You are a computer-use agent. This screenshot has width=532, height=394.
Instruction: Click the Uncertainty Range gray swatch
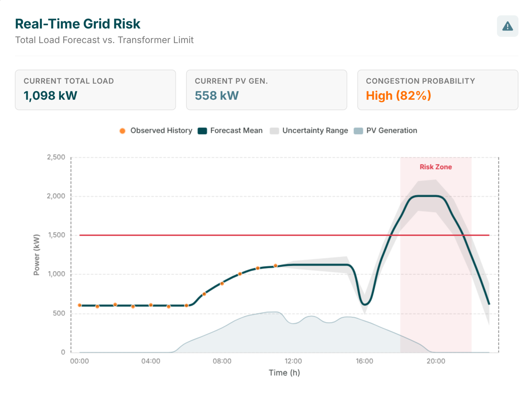[x=274, y=131]
